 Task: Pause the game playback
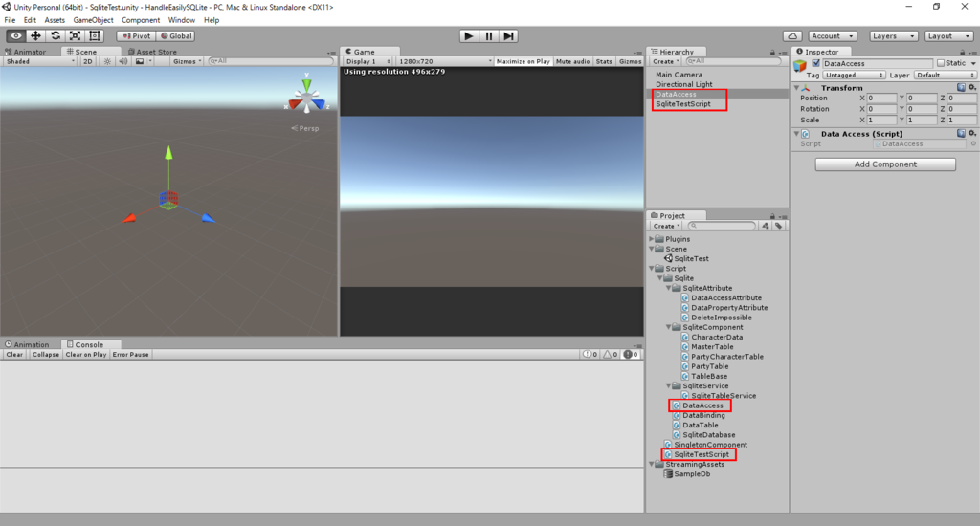coord(489,36)
